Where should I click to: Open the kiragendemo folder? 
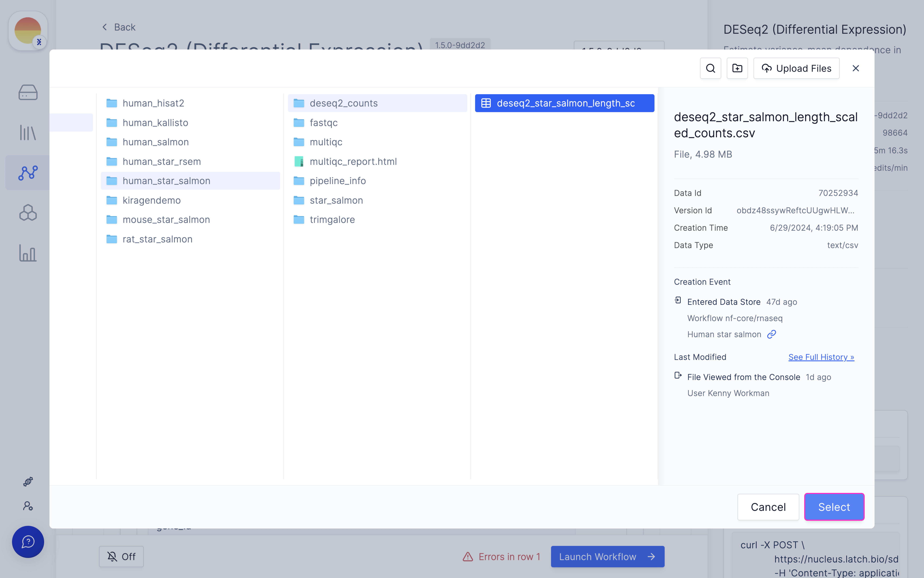tap(190, 200)
